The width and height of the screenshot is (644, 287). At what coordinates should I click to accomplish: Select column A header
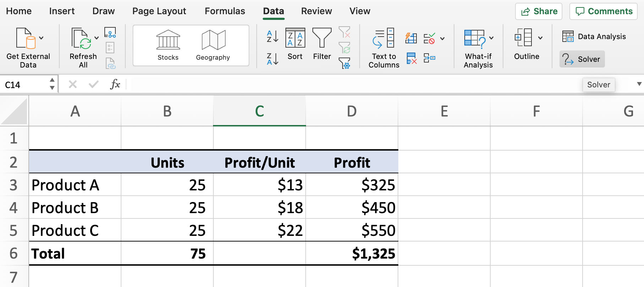click(x=75, y=111)
